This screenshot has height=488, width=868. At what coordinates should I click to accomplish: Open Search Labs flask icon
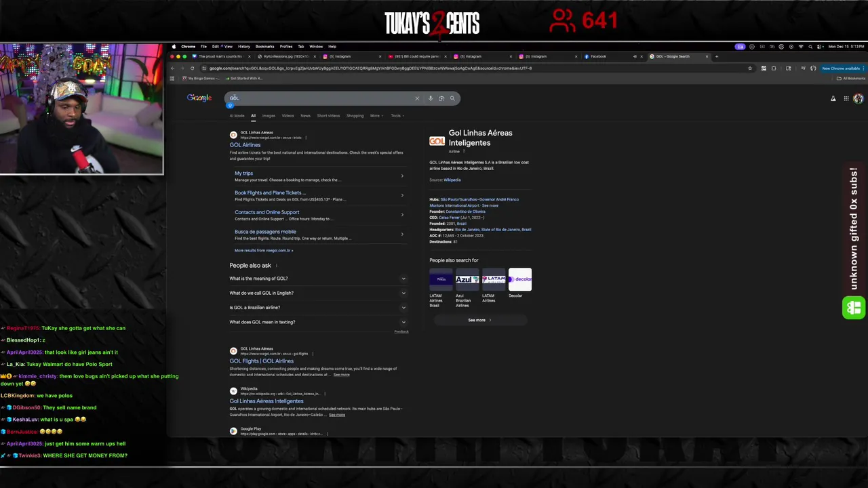click(833, 99)
